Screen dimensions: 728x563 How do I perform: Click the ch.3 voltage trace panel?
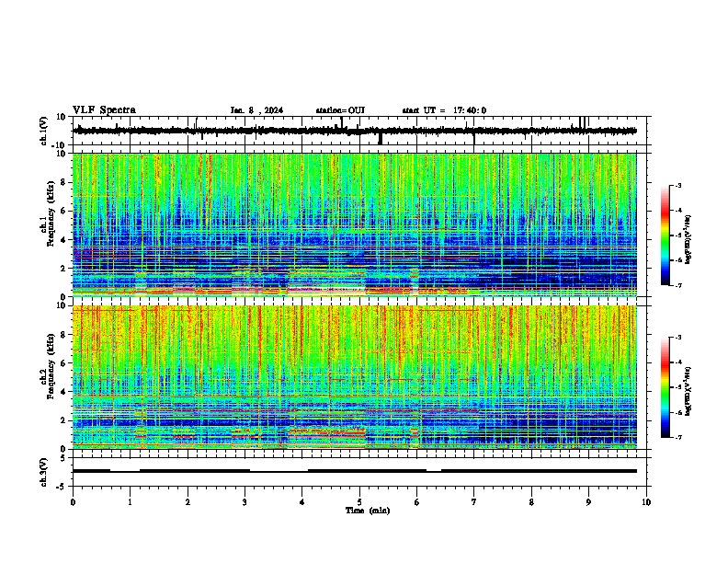(x=361, y=472)
